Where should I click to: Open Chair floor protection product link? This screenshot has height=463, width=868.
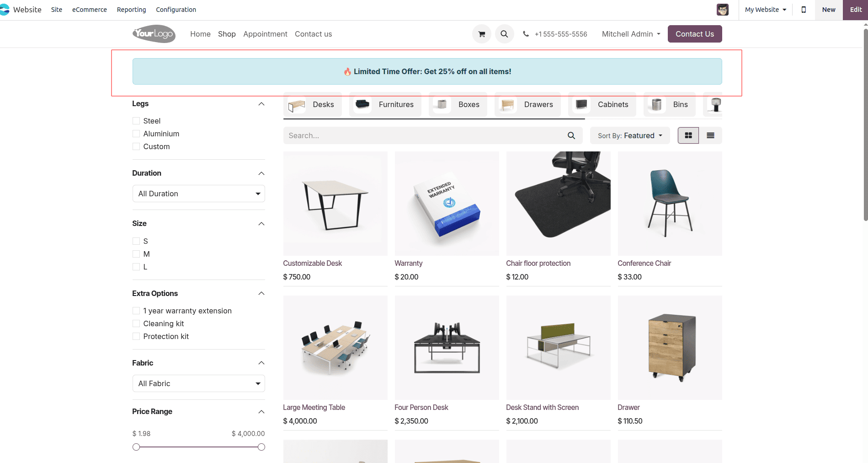tap(538, 263)
